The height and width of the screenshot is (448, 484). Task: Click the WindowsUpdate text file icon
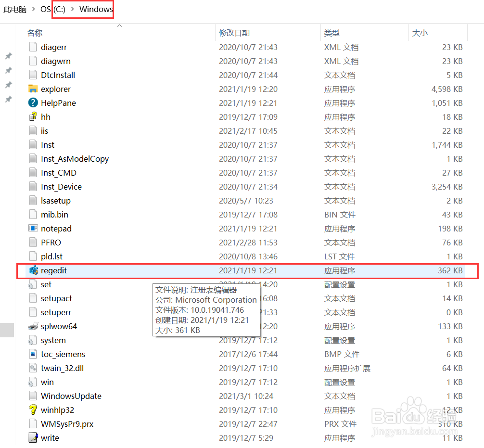click(33, 396)
